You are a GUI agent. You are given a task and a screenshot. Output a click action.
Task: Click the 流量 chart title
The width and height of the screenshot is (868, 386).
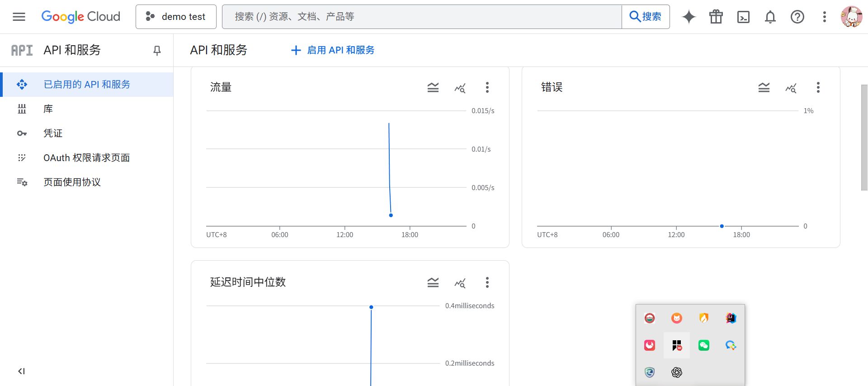click(x=221, y=87)
